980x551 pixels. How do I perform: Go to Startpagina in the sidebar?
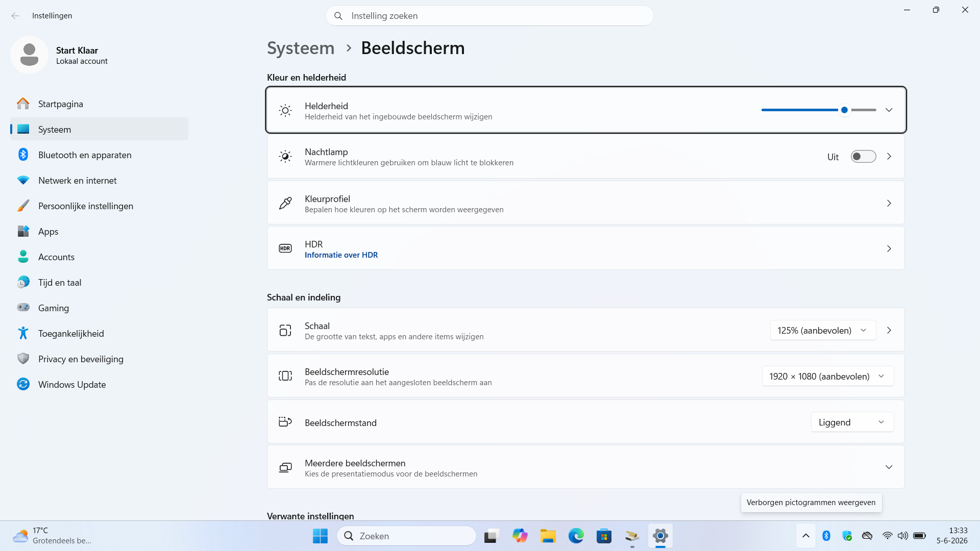click(x=99, y=104)
